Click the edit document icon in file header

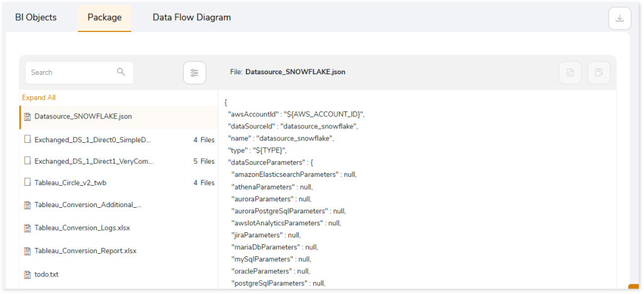click(599, 73)
